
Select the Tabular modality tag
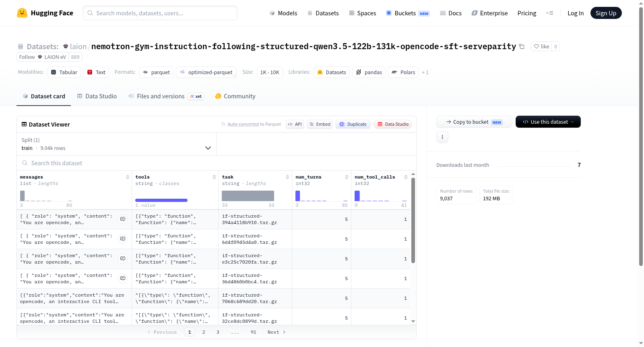click(x=64, y=72)
